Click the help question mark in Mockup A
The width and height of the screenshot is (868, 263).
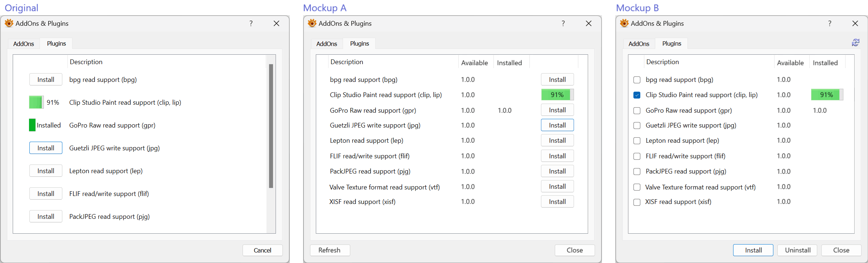563,24
